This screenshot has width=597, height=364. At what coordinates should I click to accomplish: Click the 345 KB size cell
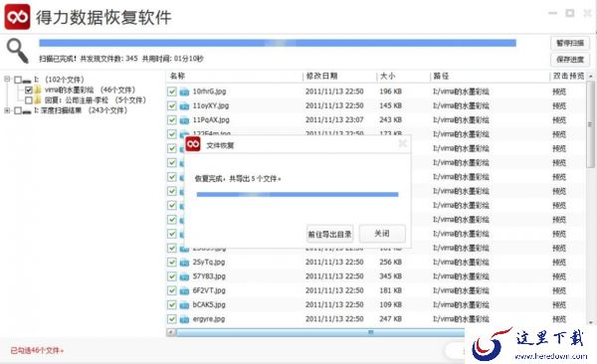(391, 276)
